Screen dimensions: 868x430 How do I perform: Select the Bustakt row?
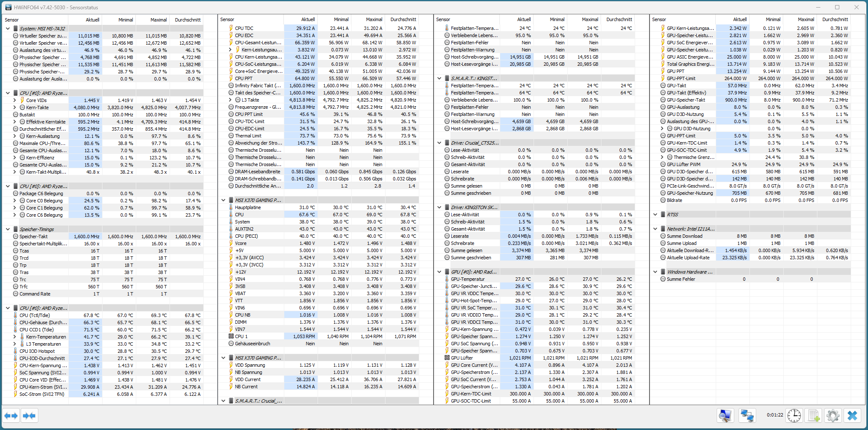pos(103,115)
